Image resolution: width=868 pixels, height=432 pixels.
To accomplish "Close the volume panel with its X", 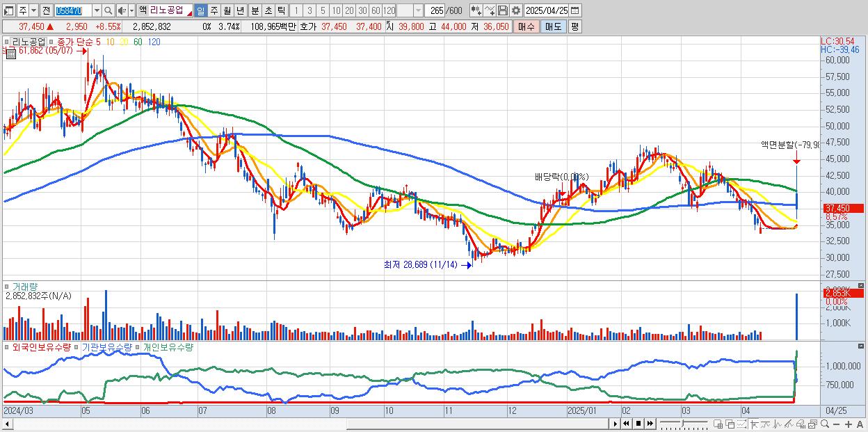I will coord(862,286).
